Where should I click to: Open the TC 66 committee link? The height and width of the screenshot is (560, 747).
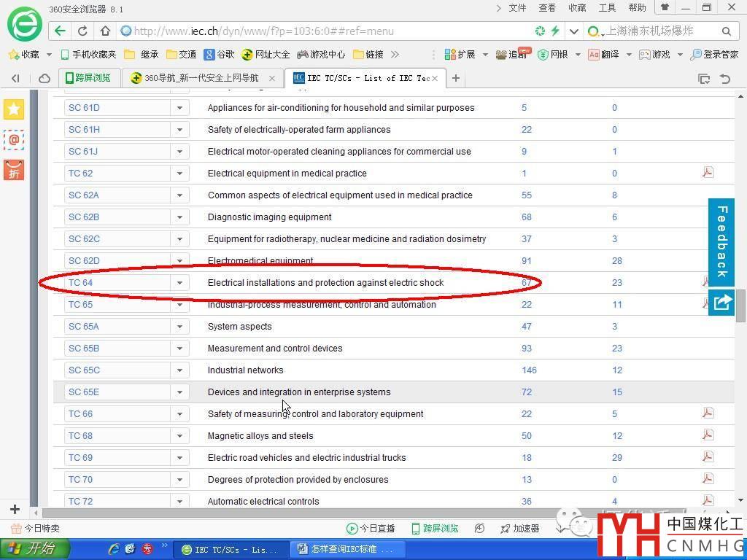[x=80, y=413]
